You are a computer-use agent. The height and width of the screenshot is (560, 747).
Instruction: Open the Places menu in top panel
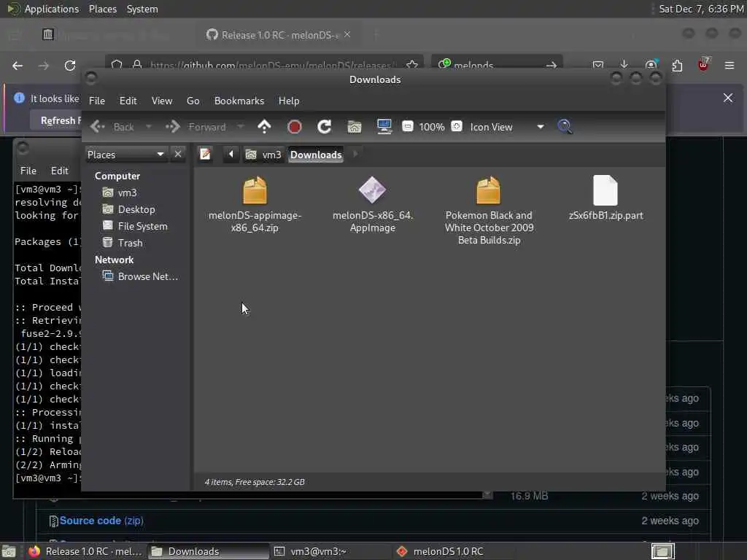103,9
